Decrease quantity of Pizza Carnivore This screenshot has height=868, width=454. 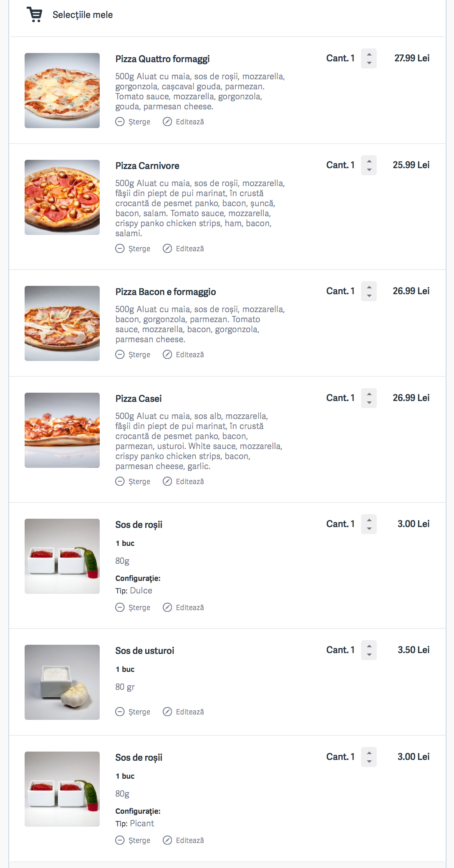click(x=369, y=170)
